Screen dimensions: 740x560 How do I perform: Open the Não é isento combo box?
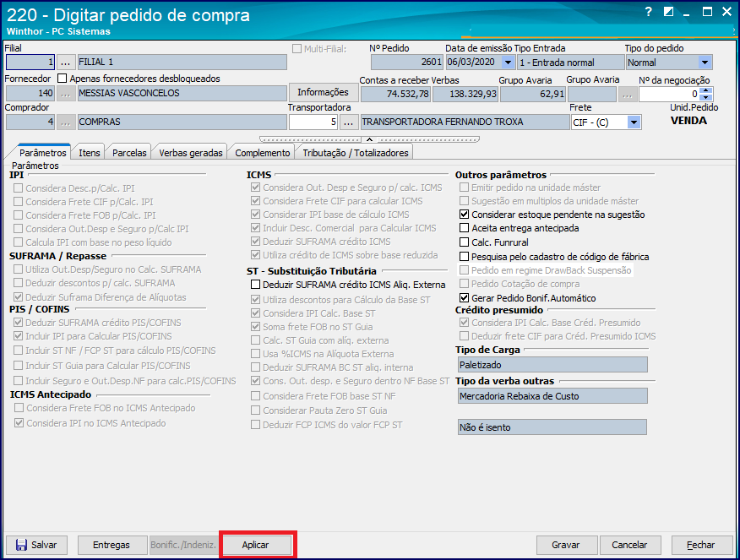click(x=552, y=427)
